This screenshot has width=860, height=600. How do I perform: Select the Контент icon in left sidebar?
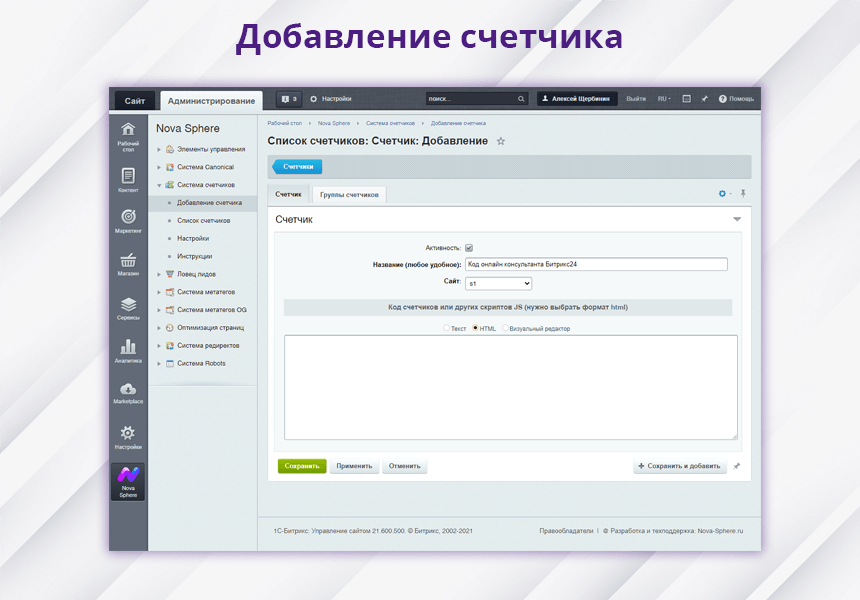click(127, 176)
